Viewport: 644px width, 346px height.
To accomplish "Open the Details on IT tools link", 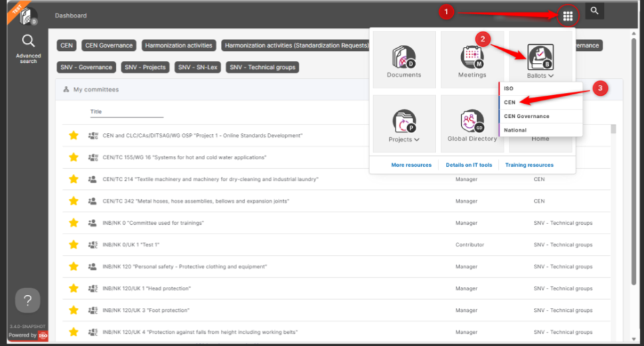I will click(469, 165).
